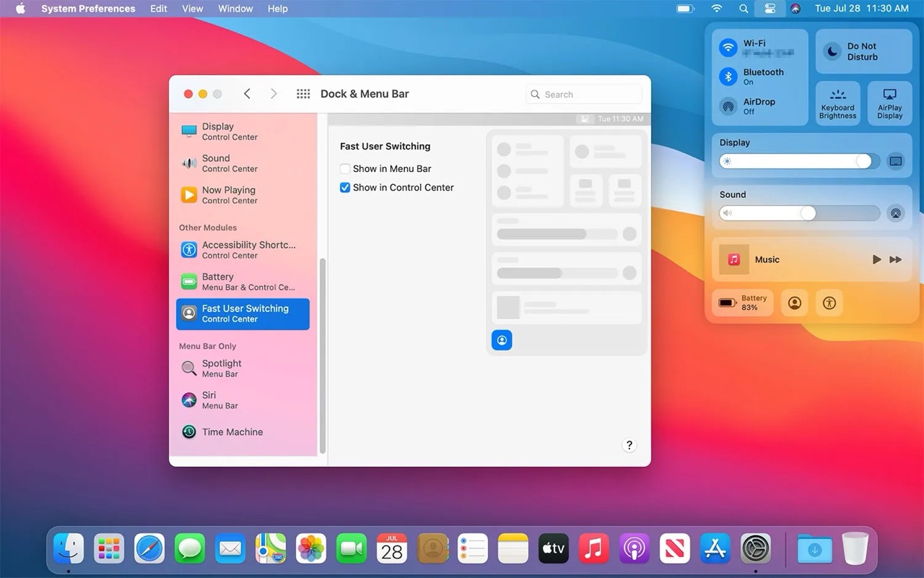Click AirPlay audio icon beside Sound slider

(896, 213)
